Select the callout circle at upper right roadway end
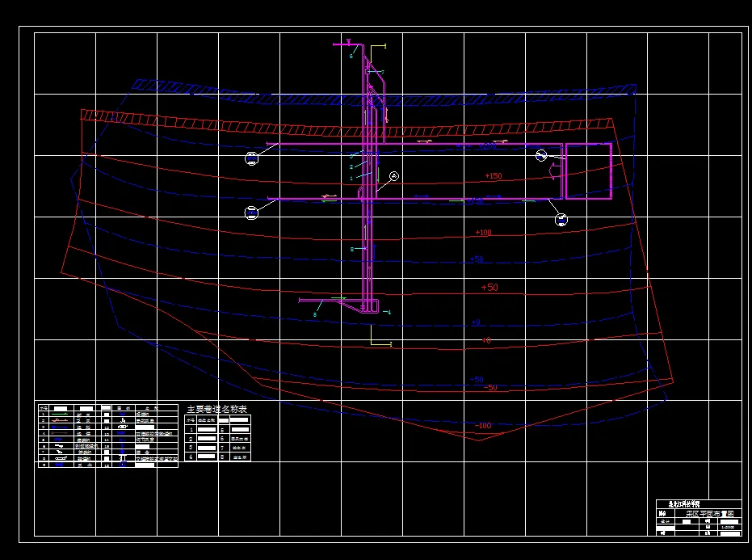 pos(541,155)
